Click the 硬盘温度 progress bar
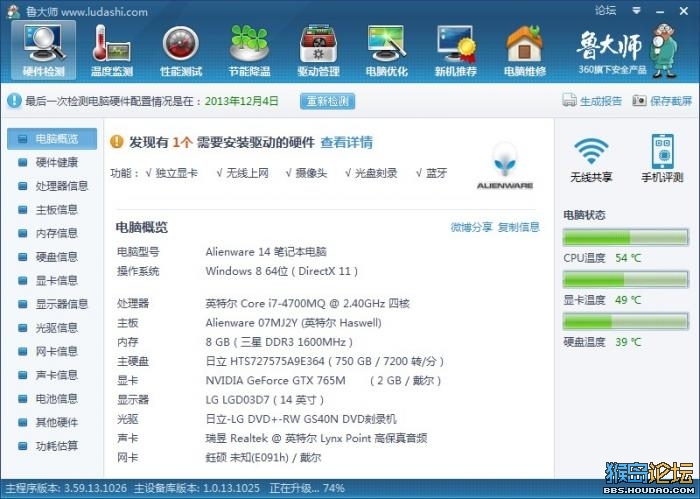The width and height of the screenshot is (700, 499). point(625,321)
